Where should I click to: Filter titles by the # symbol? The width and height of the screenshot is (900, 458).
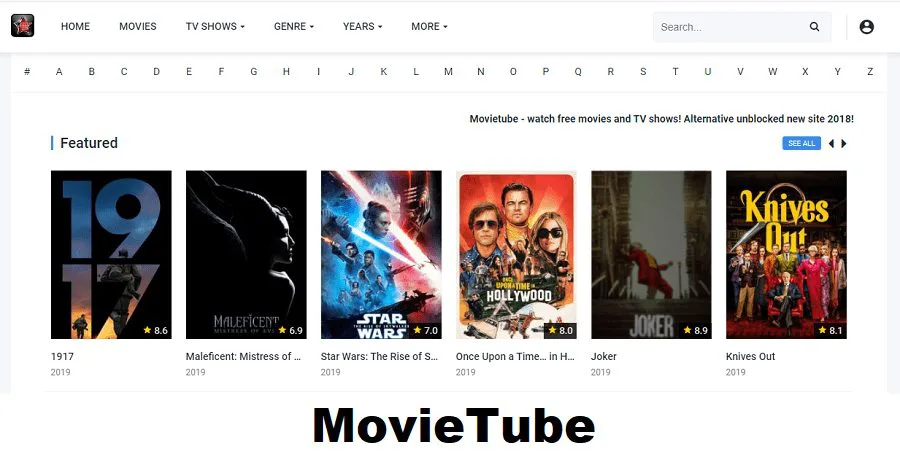point(27,72)
